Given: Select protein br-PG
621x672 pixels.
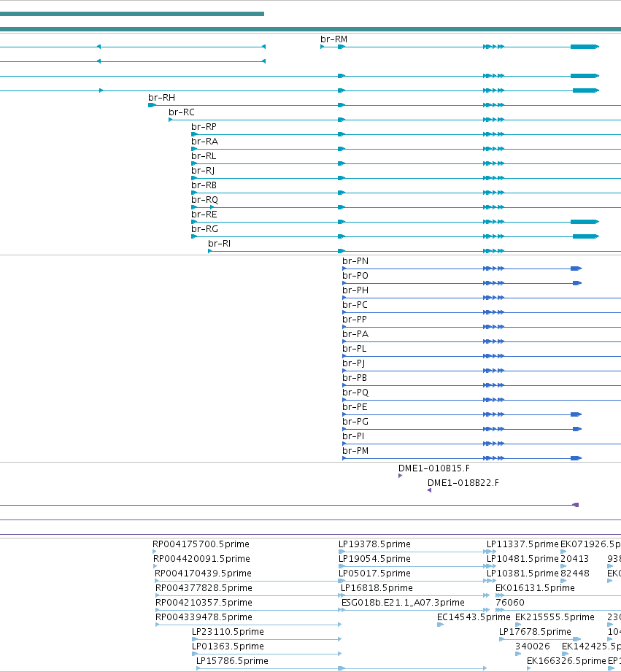Looking at the screenshot, I should click(x=355, y=421).
